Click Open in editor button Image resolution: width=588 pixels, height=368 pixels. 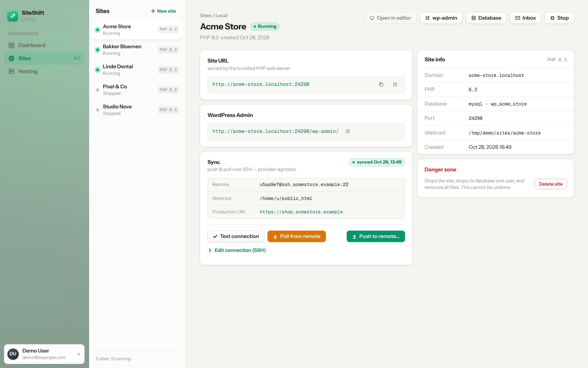pyautogui.click(x=390, y=18)
